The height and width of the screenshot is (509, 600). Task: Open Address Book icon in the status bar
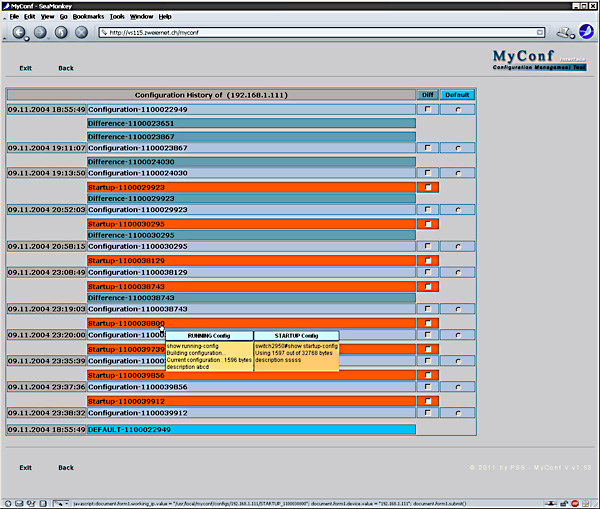pos(43,503)
